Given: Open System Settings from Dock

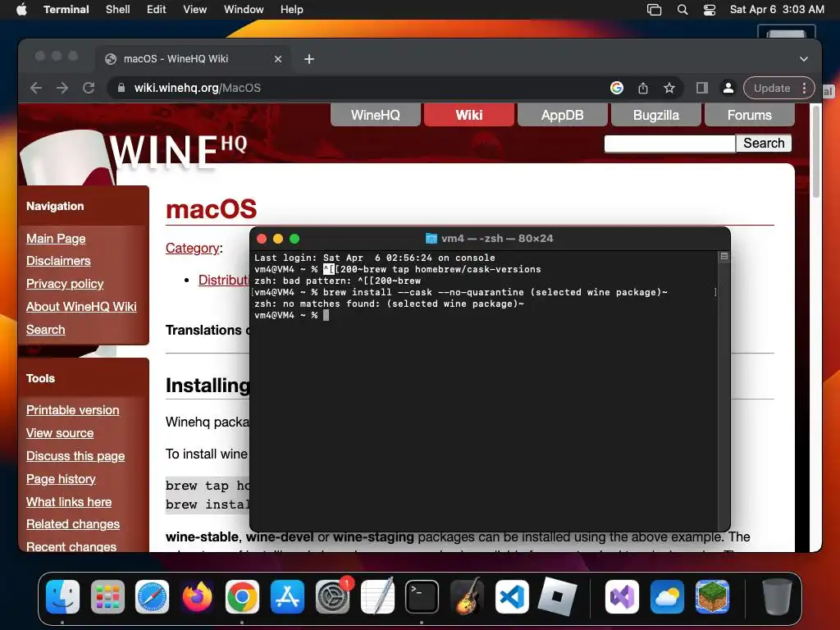Looking at the screenshot, I should click(x=332, y=597).
